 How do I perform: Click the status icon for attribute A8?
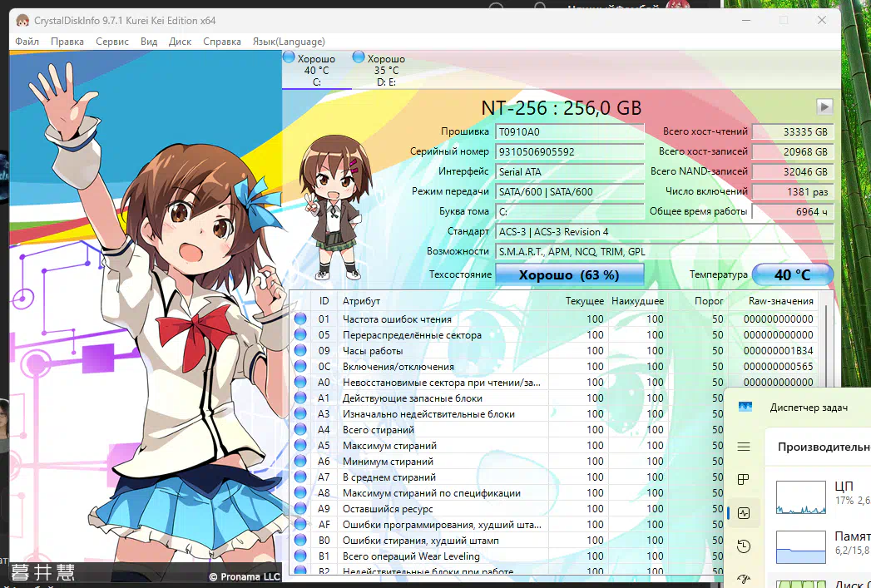pos(300,492)
